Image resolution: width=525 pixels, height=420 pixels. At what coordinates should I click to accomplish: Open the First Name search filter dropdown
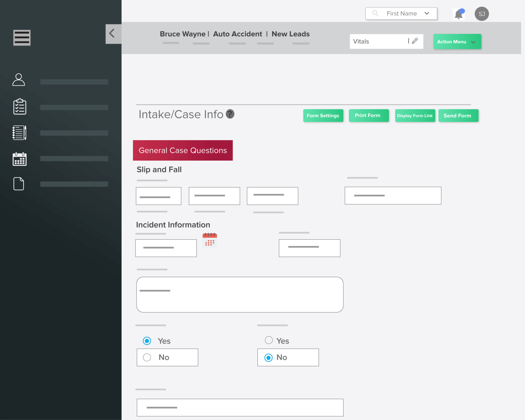[x=426, y=13]
